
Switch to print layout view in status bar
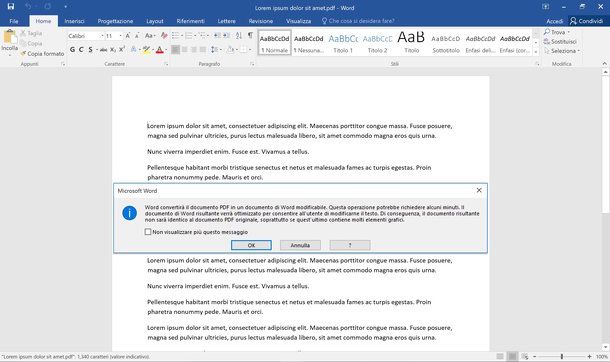(512, 356)
